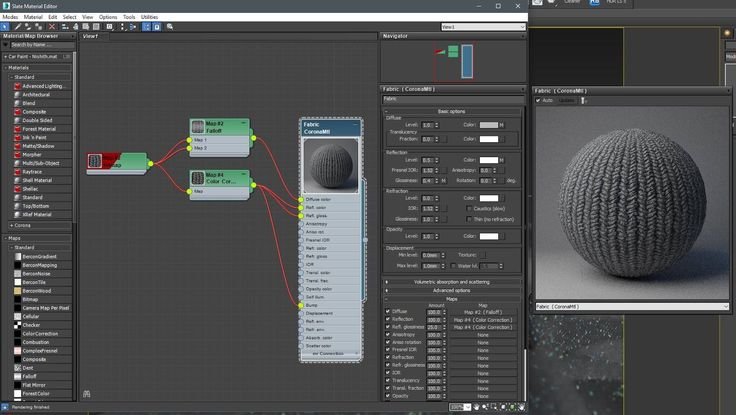
Task: Click Reflection Map #4 (Color Correction) button
Action: [483, 320]
